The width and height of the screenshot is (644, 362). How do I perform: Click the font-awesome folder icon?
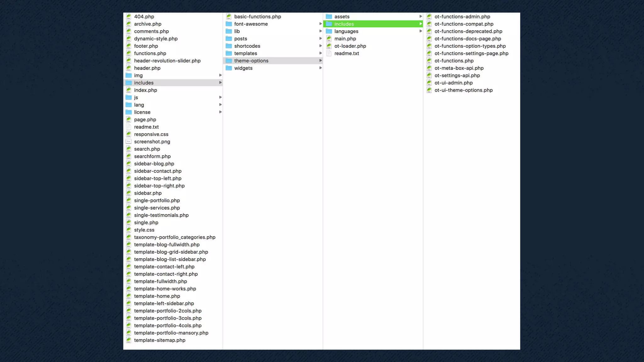click(229, 24)
